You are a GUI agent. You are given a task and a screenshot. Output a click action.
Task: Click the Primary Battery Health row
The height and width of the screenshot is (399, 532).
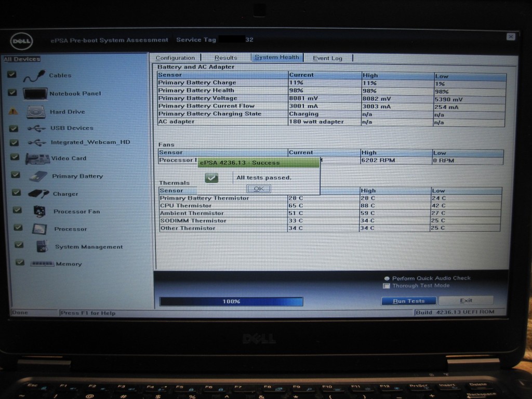331,91
